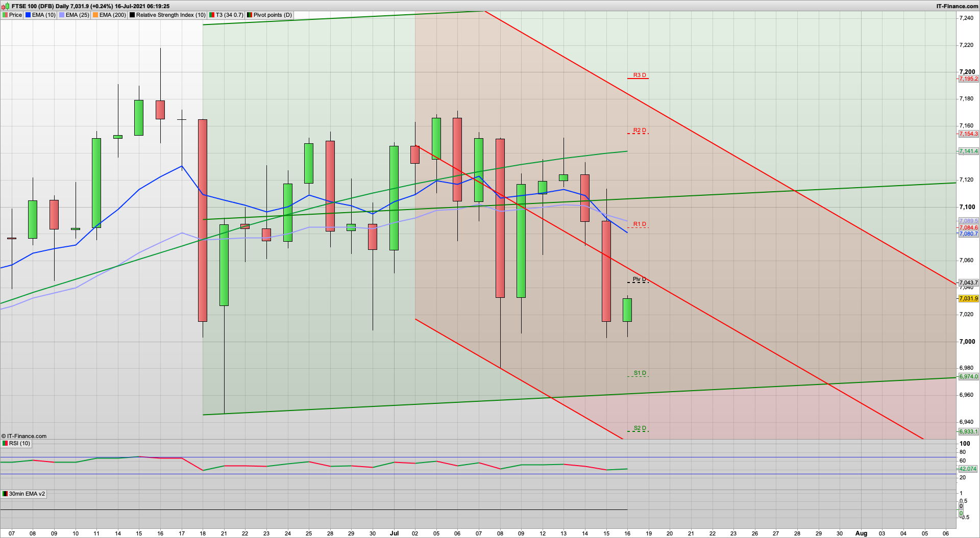Viewport: 980px width, 538px height.
Task: Select the Aug label on the date axis
Action: [x=862, y=533]
